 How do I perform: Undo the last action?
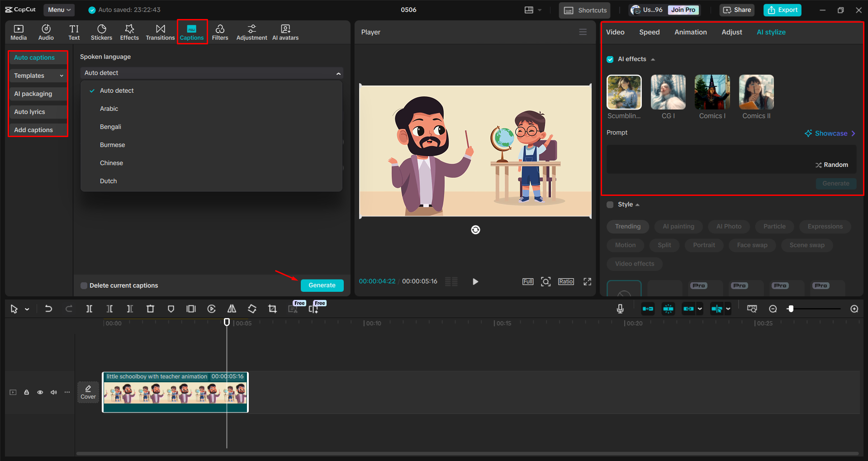click(48, 309)
